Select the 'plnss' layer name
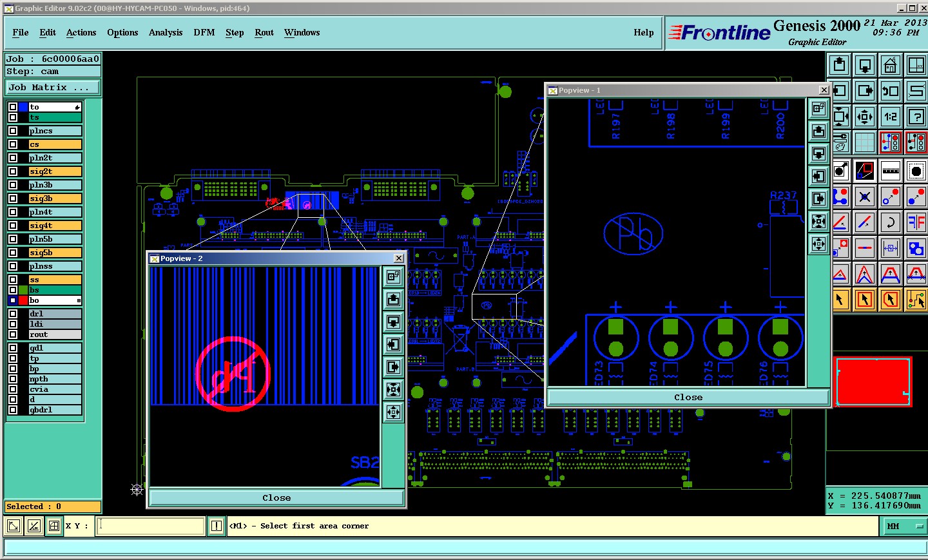This screenshot has height=560, width=928. coord(55,266)
